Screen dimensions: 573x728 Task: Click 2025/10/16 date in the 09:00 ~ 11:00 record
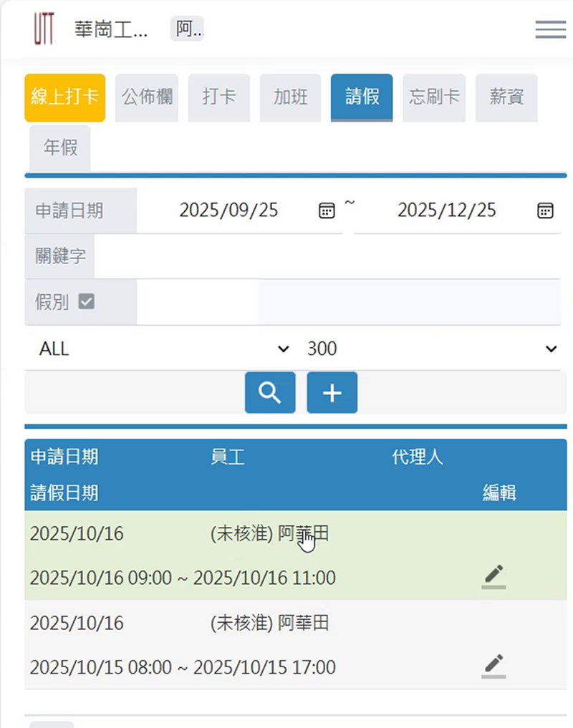pos(77,533)
